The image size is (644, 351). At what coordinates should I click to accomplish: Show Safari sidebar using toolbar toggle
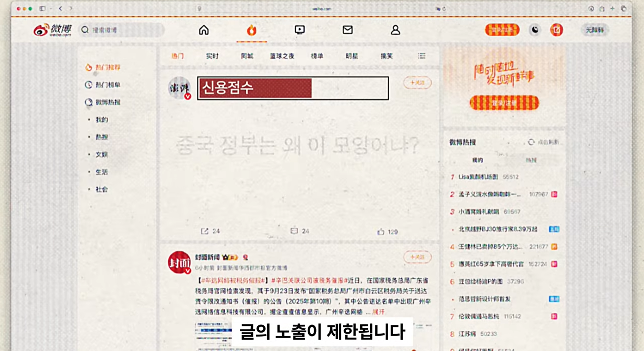42,8
